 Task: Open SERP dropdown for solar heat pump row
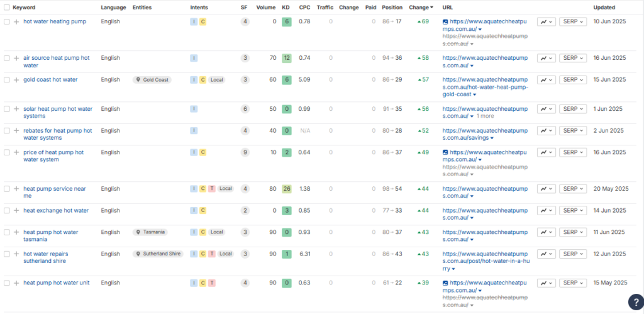573,109
